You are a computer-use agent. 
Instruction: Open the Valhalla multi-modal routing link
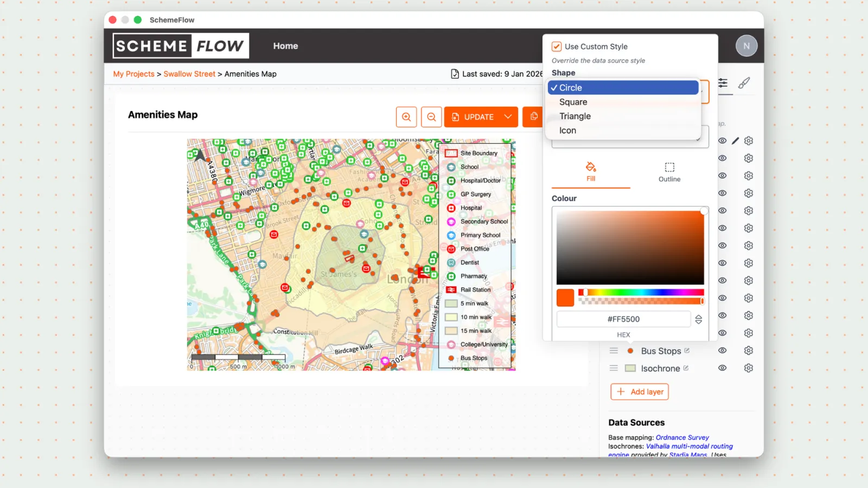690,446
